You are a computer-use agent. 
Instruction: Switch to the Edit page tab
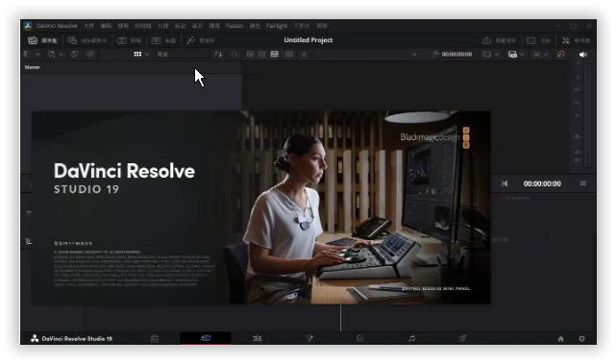(258, 338)
